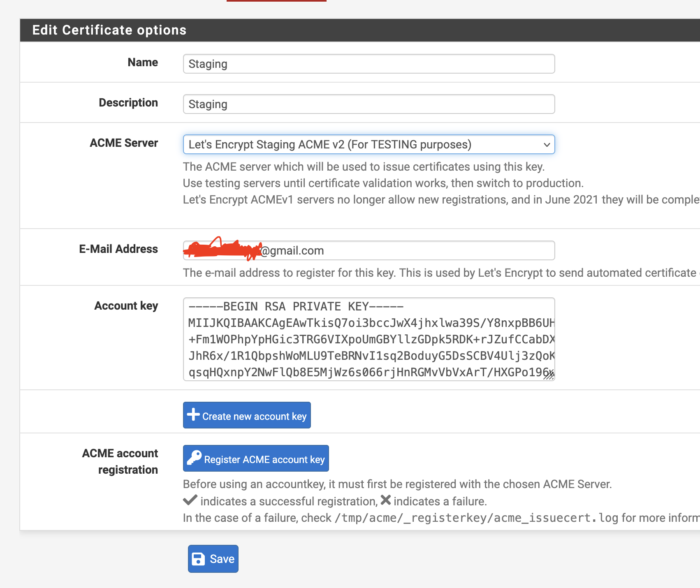Click the key icon on the Register button

pos(195,458)
